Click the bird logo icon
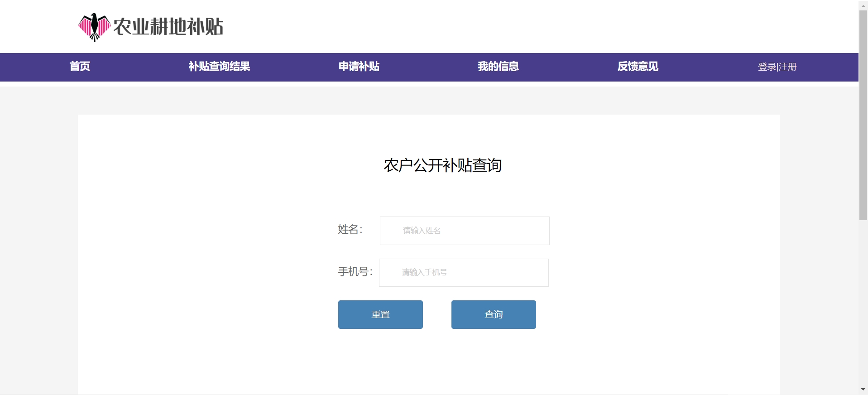 click(x=94, y=27)
